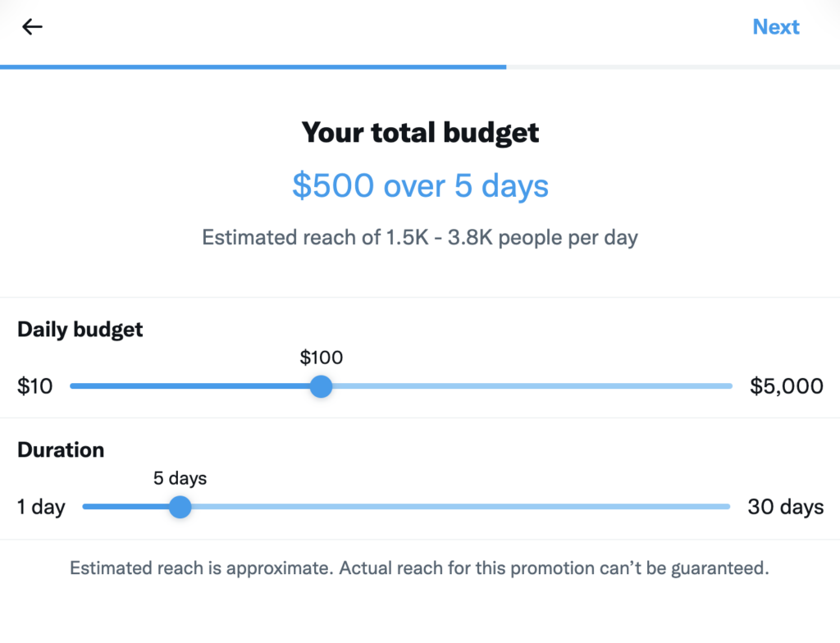840x643 pixels.
Task: Click the estimated reach per day text
Action: click(x=420, y=238)
